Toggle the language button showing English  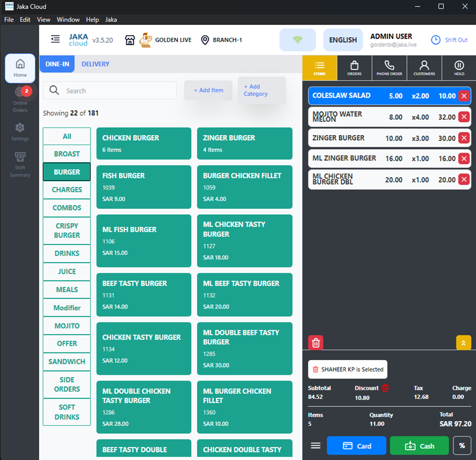pyautogui.click(x=342, y=40)
